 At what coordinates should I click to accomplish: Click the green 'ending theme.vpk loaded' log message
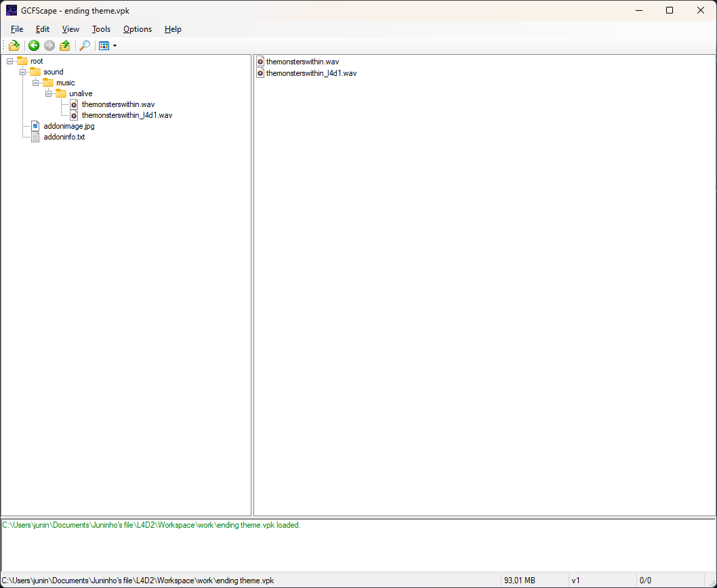151,526
